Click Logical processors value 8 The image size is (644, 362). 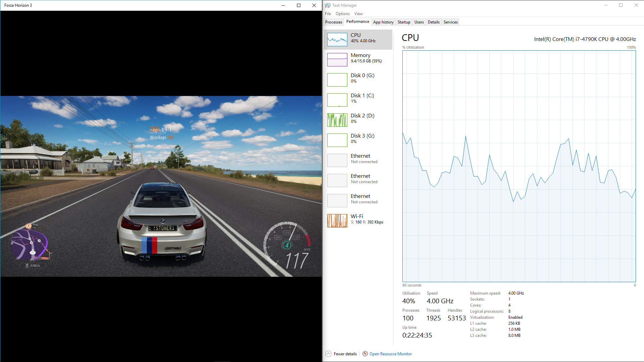pos(509,311)
